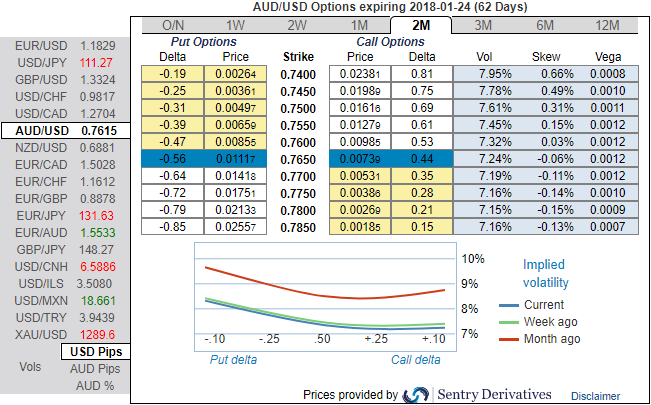Screen dimensions: 651x405
Task: Switch price units to AUD Pips
Action: point(95,369)
